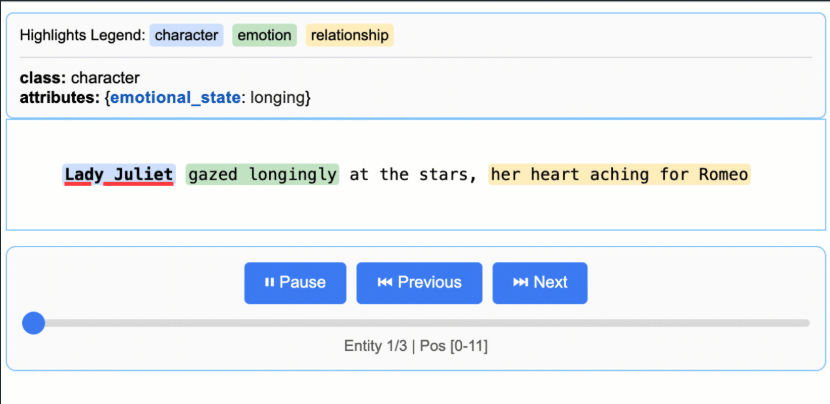The width and height of the screenshot is (830, 404).
Task: Click the class: character label
Action: [80, 78]
